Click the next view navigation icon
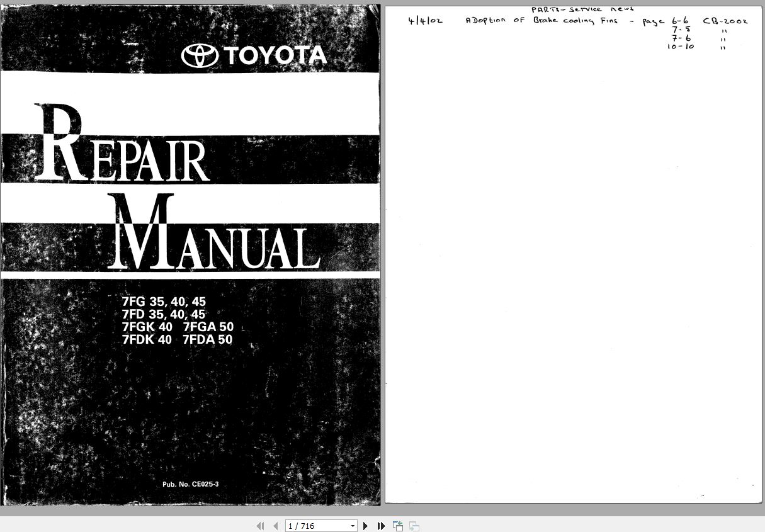This screenshot has width=765, height=532. [x=414, y=526]
